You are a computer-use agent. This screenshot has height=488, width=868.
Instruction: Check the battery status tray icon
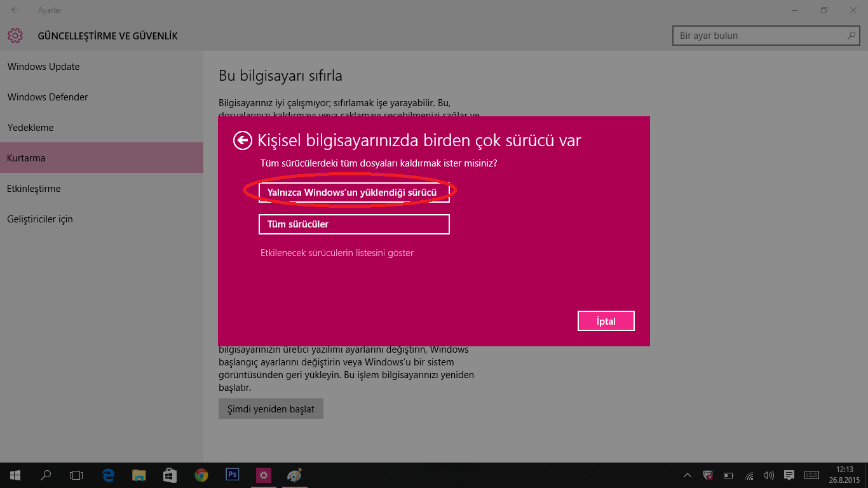pos(728,475)
